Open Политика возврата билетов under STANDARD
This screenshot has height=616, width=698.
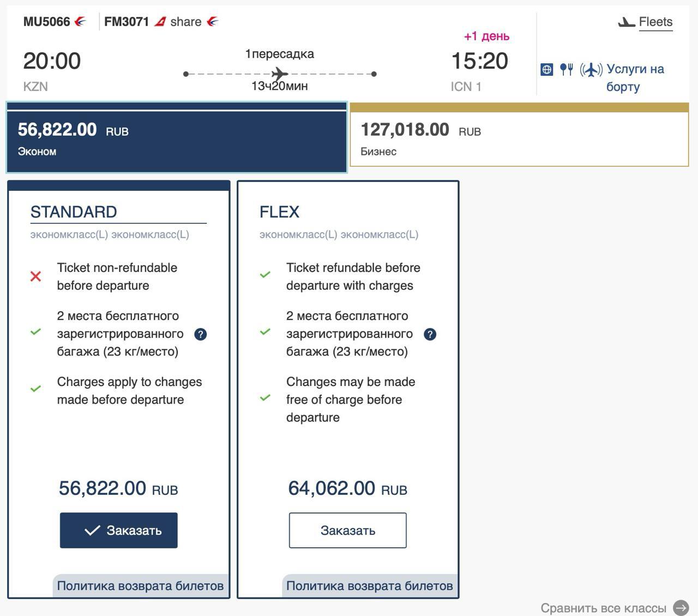[140, 586]
